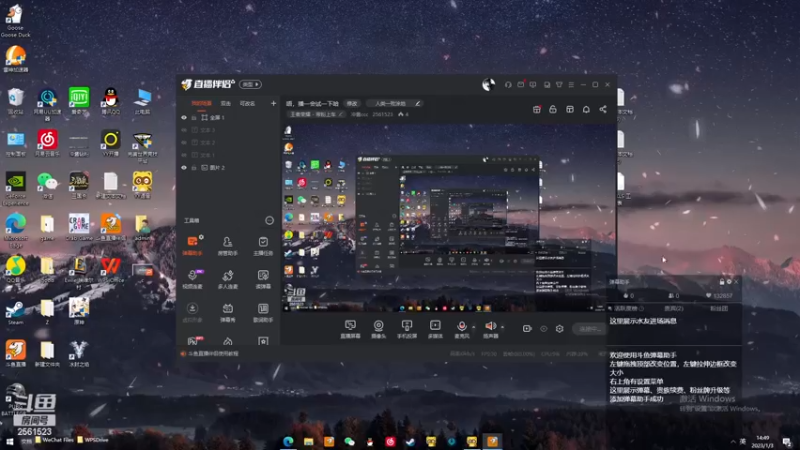
Task: Click the 修改 button beside the stream title
Action: [x=352, y=104]
